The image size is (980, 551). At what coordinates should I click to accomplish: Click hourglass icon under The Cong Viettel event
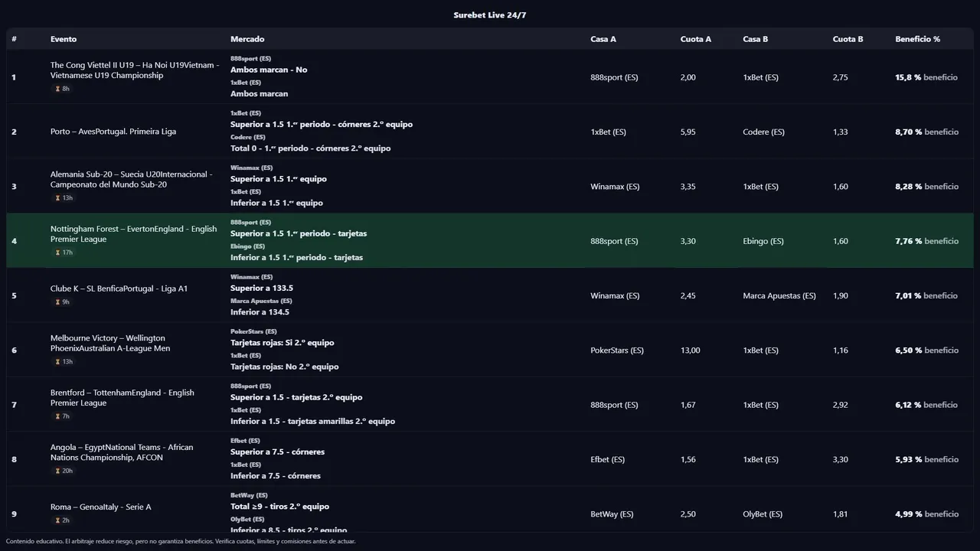click(57, 89)
